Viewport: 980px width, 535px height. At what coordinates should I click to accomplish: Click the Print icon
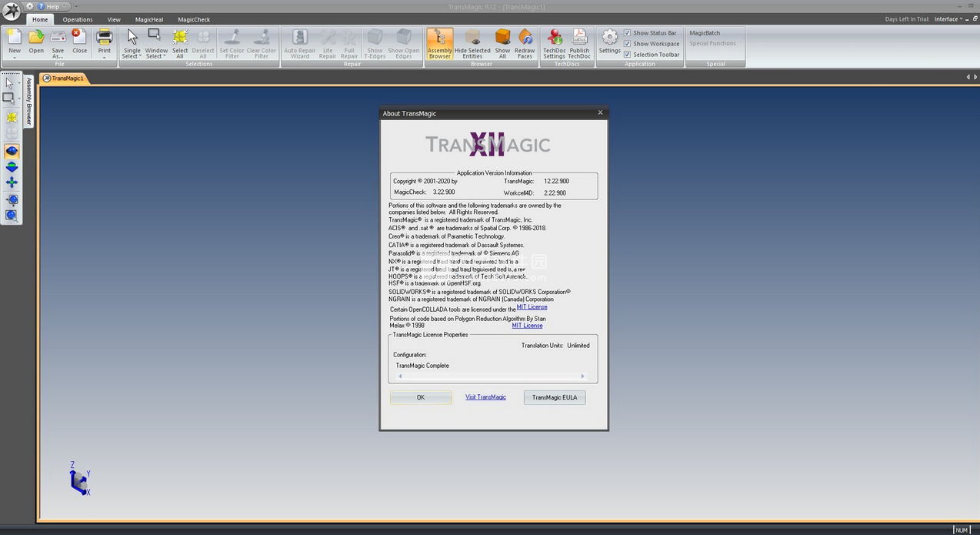tap(104, 38)
